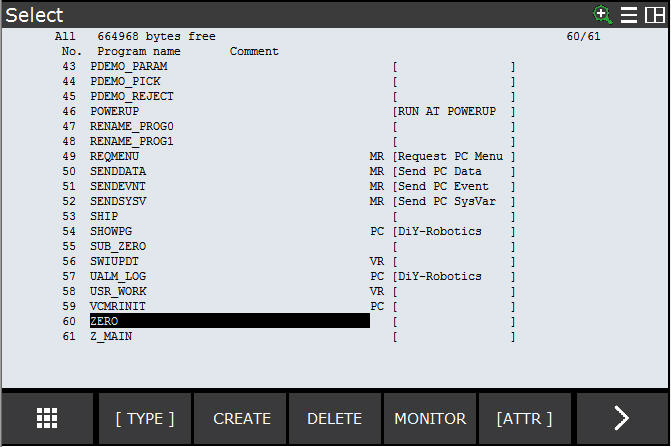Click the split window layout icon
671x447 pixels.
tap(655, 14)
